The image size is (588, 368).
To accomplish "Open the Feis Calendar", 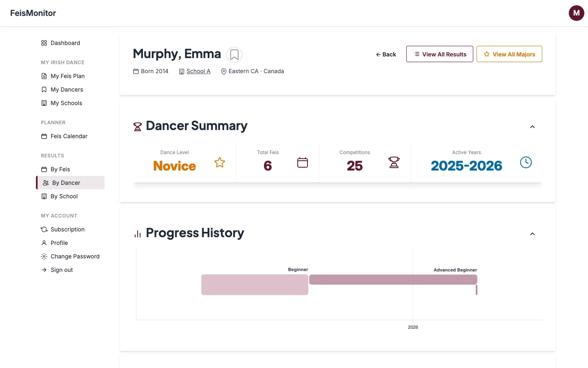I will [69, 136].
